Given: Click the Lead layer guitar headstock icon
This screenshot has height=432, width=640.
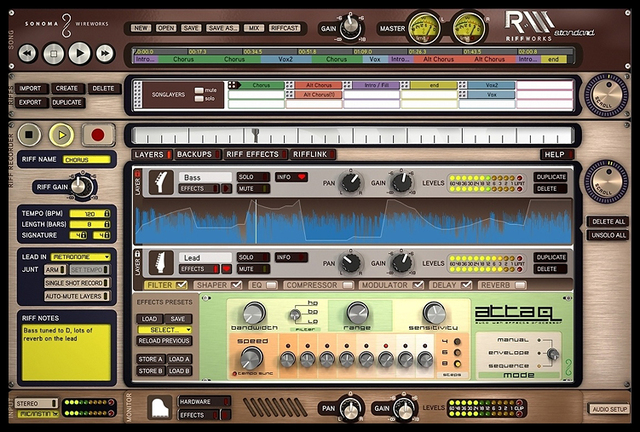Looking at the screenshot, I should click(x=161, y=263).
